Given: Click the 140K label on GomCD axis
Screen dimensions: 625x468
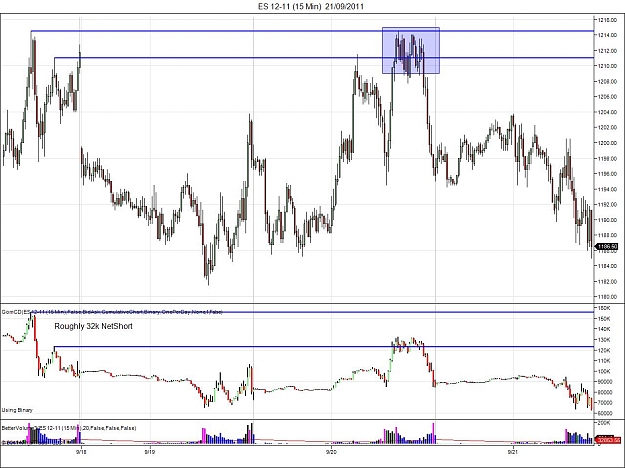Looking at the screenshot, I should tap(604, 329).
